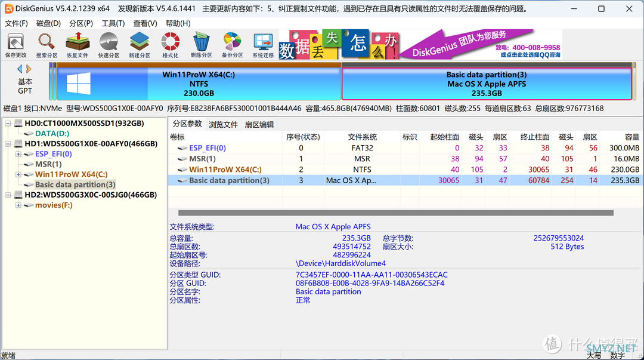644x360 pixels.
Task: Open the Tools (工具) menu
Action: click(113, 23)
